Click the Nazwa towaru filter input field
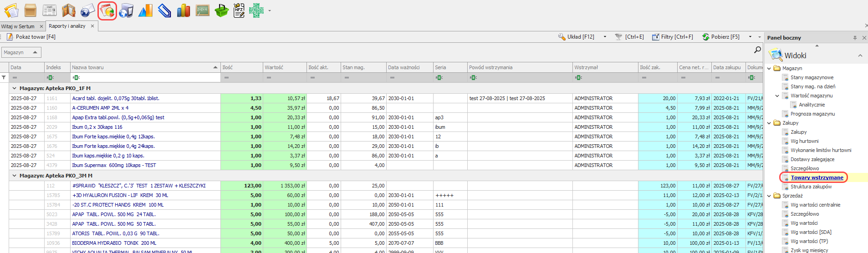This screenshot has width=868, height=253. point(146,78)
